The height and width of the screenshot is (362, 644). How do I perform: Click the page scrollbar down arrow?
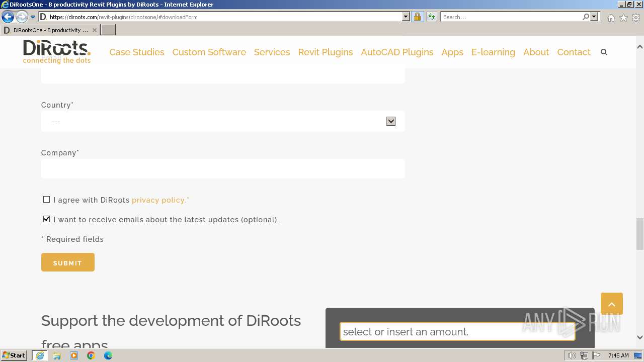[639, 337]
